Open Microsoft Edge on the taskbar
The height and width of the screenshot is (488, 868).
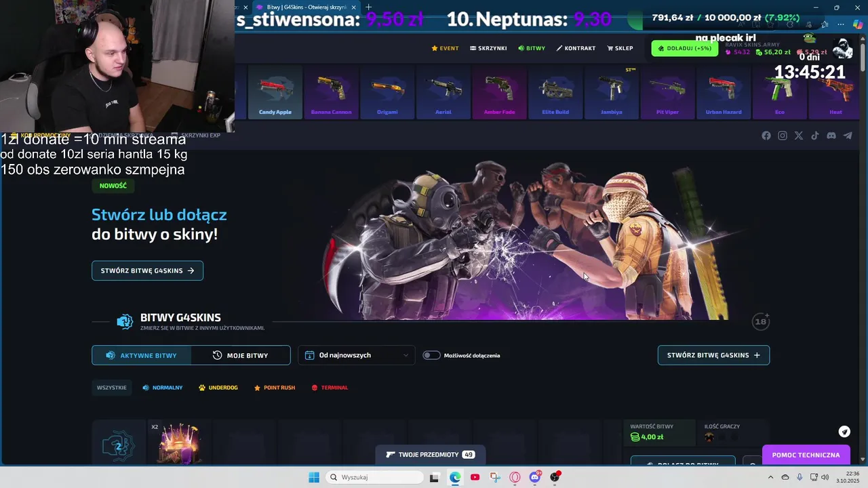(x=455, y=477)
